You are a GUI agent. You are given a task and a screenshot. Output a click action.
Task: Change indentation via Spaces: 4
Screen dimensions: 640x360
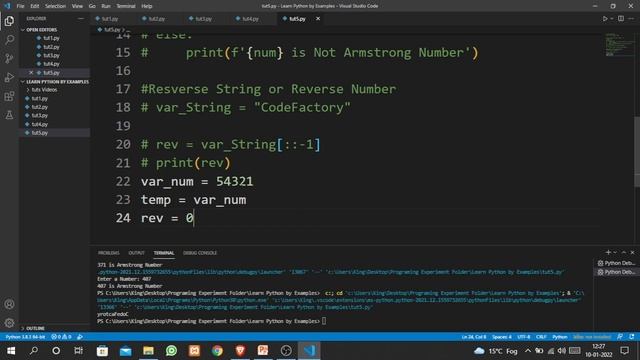[502, 337]
